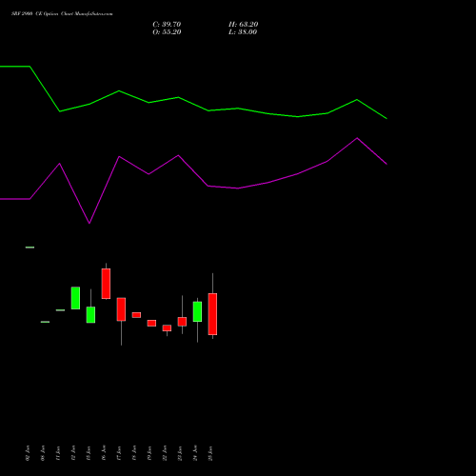Viewport: 476px width, 476px height.
Task: Click the high value H: 63.20
Action: tap(243, 25)
